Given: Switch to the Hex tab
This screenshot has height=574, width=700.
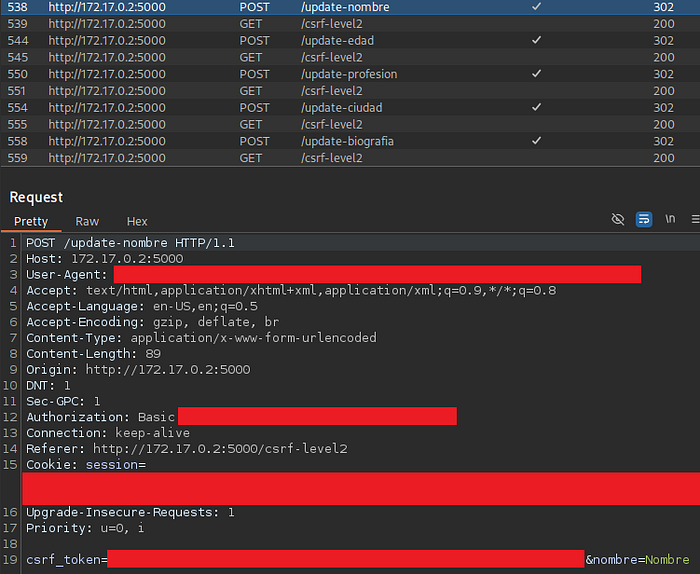Looking at the screenshot, I should 137,221.
